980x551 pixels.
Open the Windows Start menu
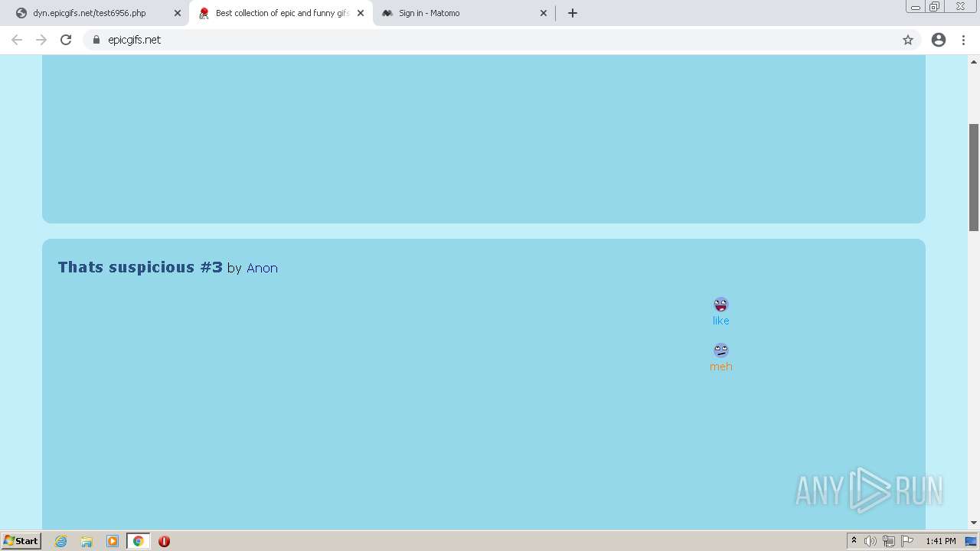coord(21,541)
